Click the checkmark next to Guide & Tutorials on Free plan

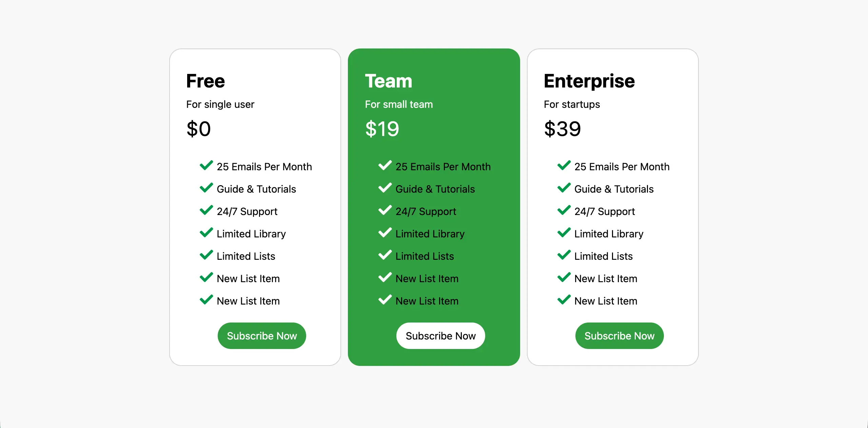pyautogui.click(x=206, y=188)
